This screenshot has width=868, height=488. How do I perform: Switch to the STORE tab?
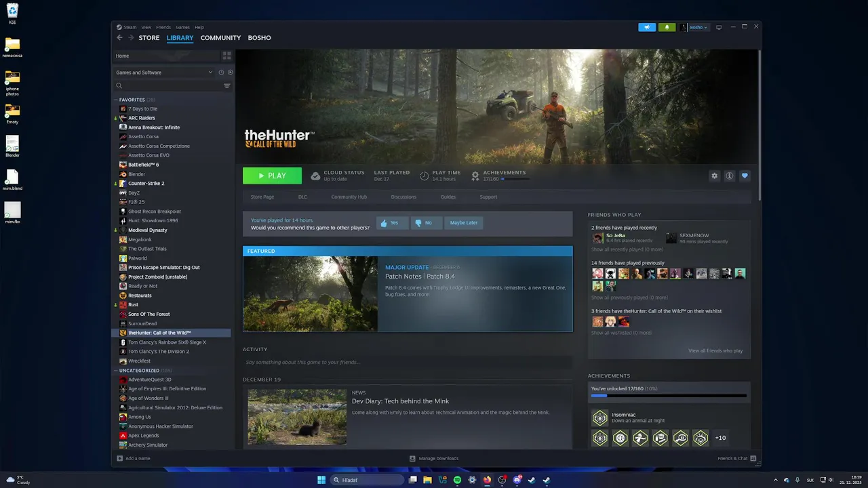click(x=149, y=38)
